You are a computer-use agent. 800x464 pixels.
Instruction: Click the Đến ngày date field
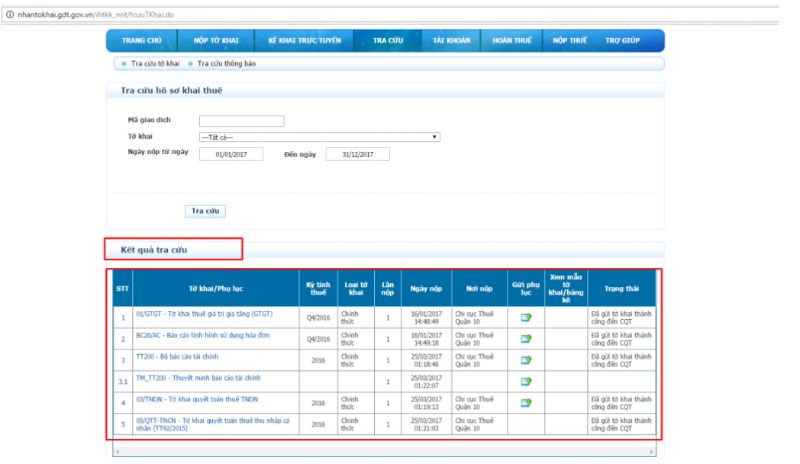point(357,154)
